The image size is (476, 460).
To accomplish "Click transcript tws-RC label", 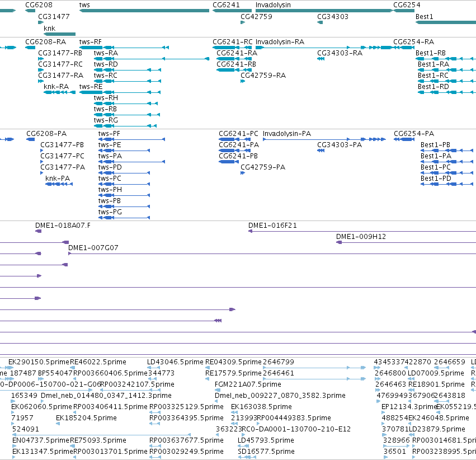I will tap(105, 76).
